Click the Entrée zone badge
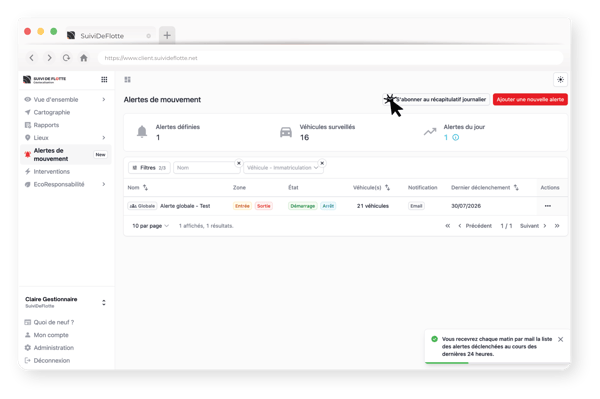This screenshot has height=399, width=600. pyautogui.click(x=242, y=206)
